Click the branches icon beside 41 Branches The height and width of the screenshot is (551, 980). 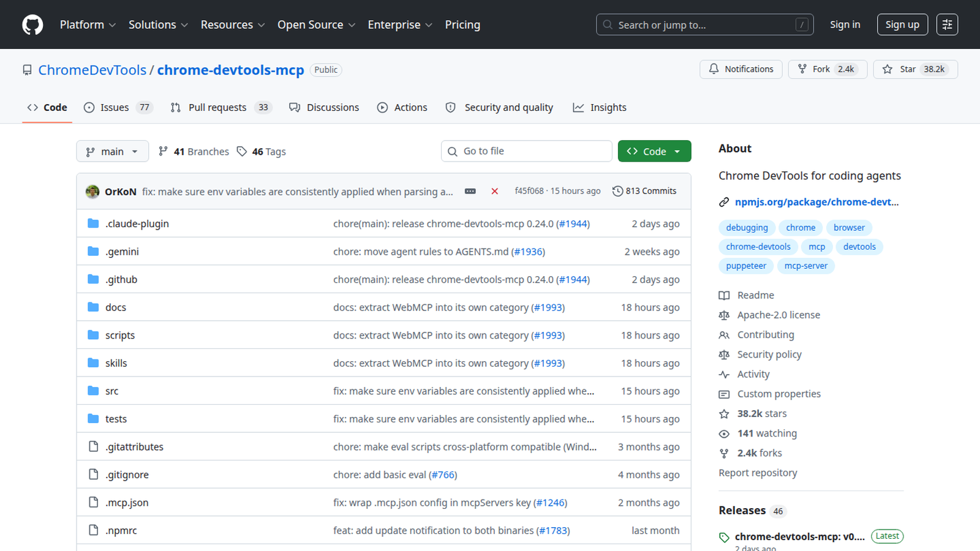(x=163, y=151)
